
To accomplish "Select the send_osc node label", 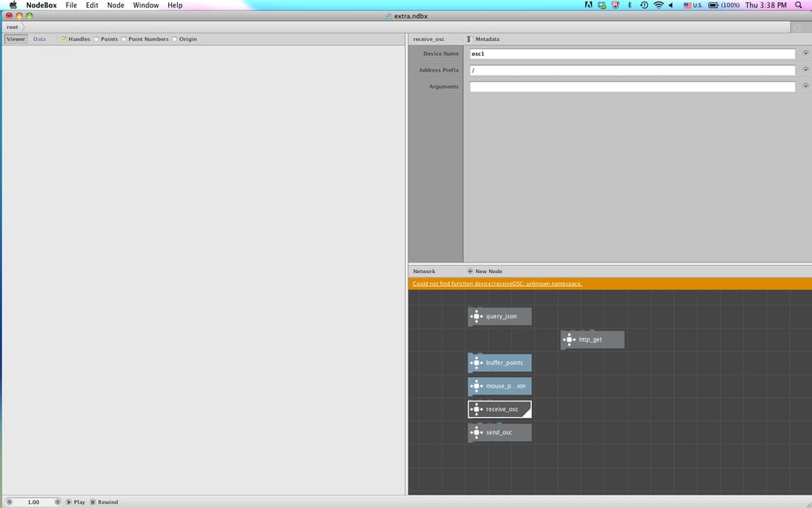I will (499, 432).
